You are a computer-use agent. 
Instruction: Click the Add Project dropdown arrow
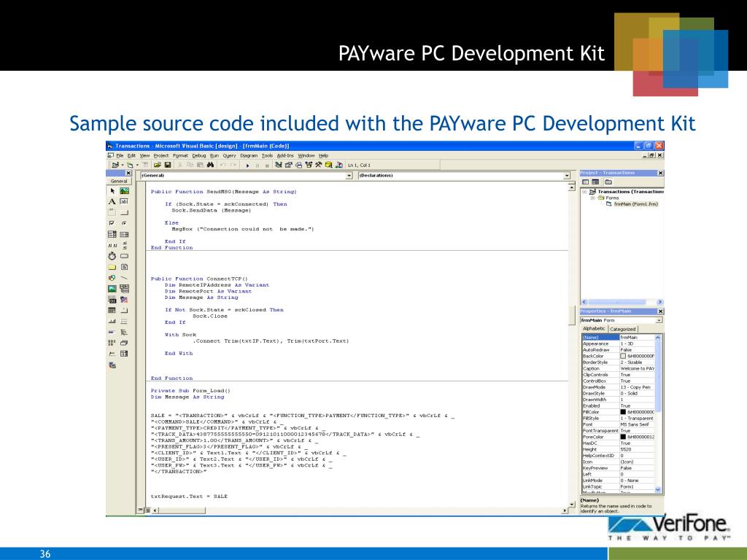click(123, 166)
